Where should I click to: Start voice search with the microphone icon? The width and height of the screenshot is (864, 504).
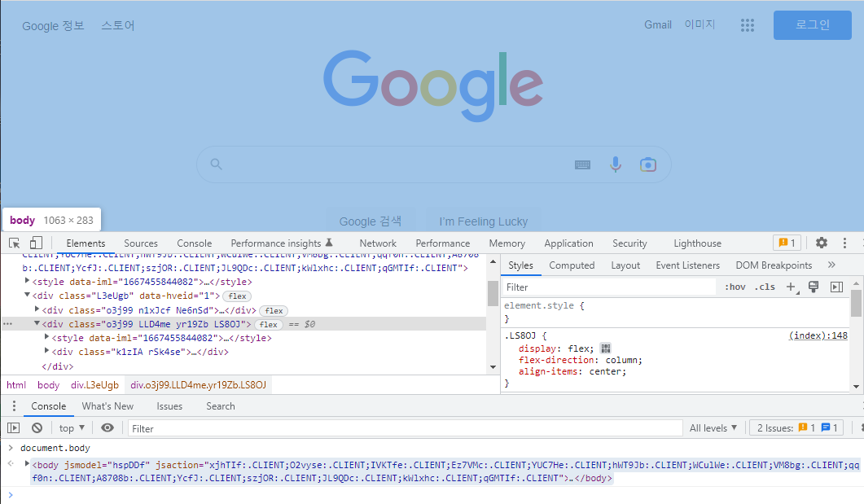616,164
